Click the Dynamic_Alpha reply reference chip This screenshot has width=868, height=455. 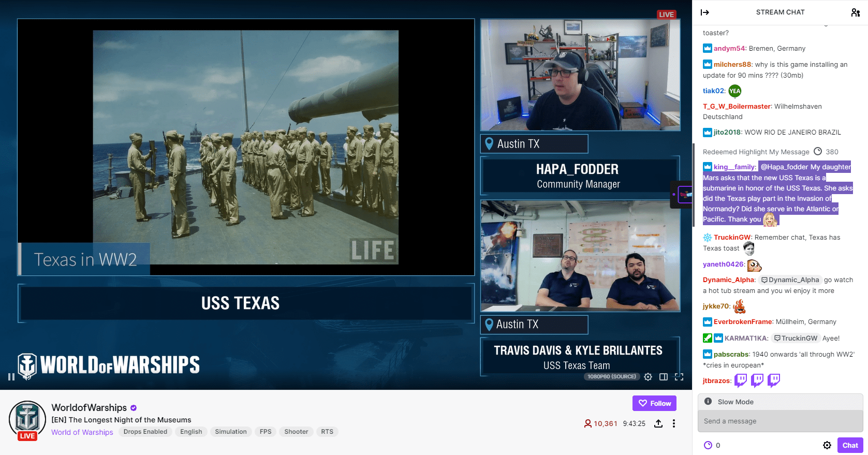[790, 280]
